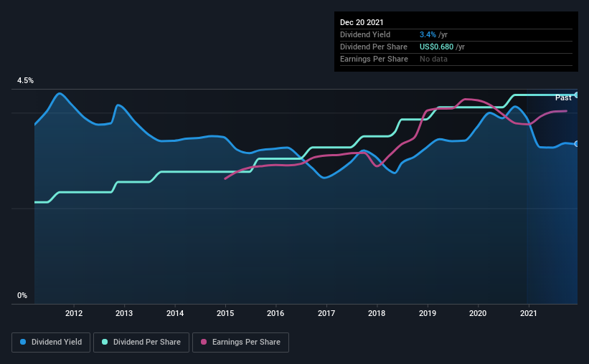Click the 2014 x-axis label
The width and height of the screenshot is (589, 364).
tap(175, 313)
